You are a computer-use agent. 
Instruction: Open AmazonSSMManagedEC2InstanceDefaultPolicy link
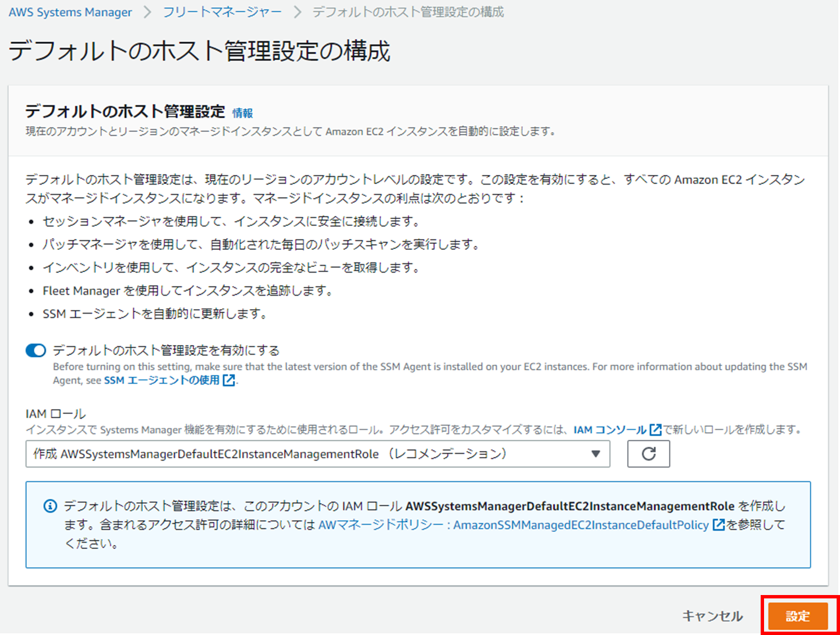514,525
